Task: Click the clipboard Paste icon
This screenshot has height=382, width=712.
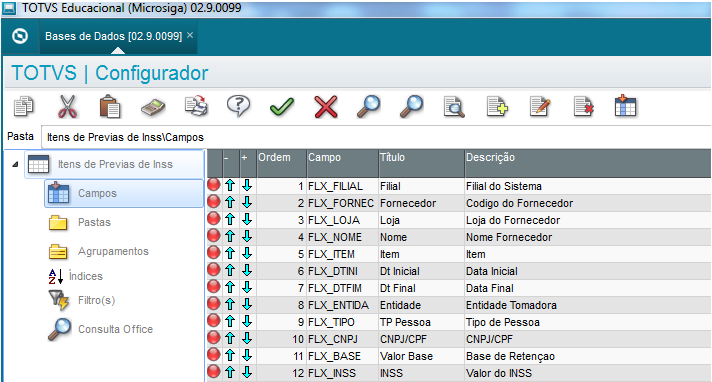Action: coord(110,107)
